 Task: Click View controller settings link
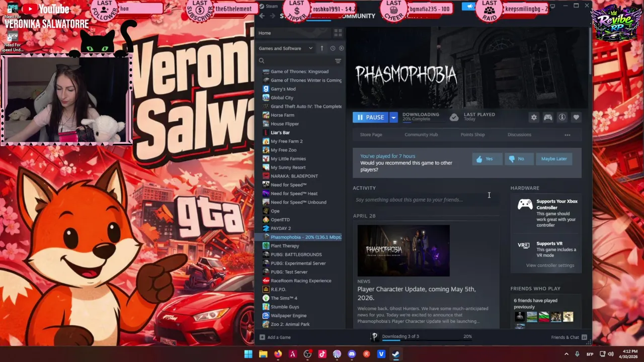pos(550,265)
